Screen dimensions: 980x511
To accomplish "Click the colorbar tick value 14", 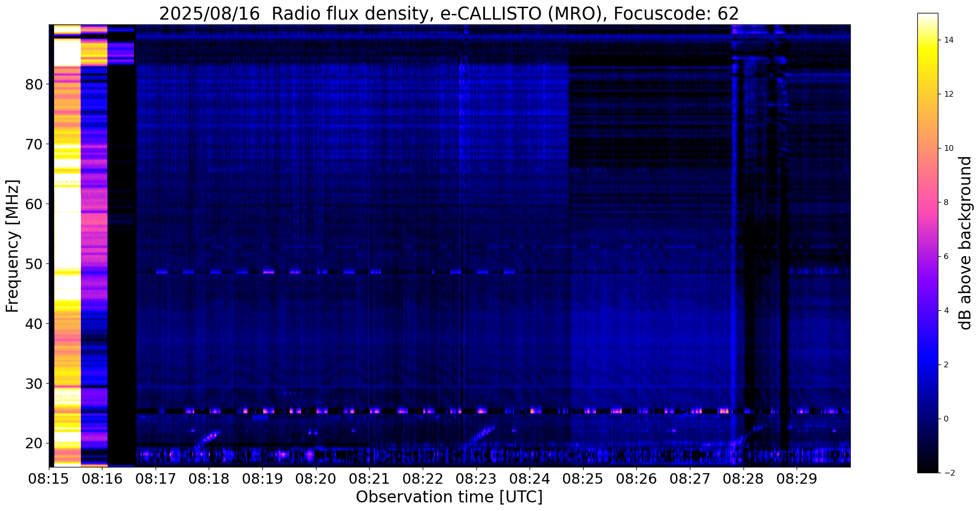I will [x=948, y=40].
